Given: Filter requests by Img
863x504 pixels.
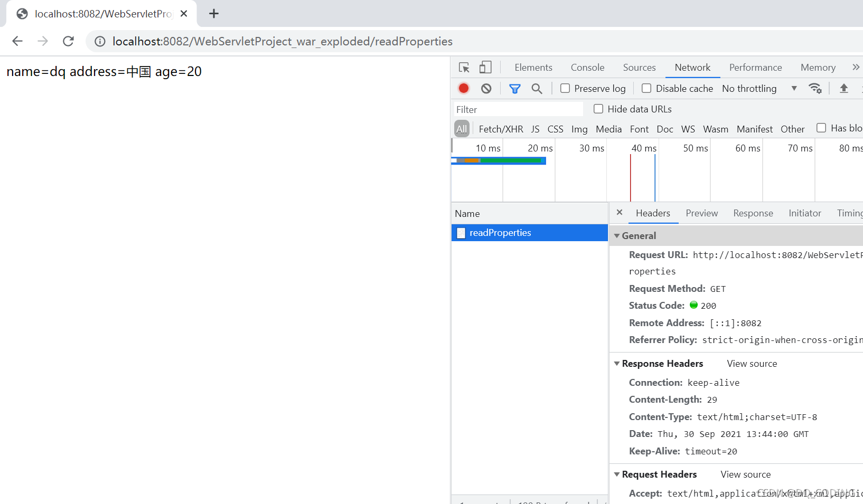Looking at the screenshot, I should coord(579,129).
